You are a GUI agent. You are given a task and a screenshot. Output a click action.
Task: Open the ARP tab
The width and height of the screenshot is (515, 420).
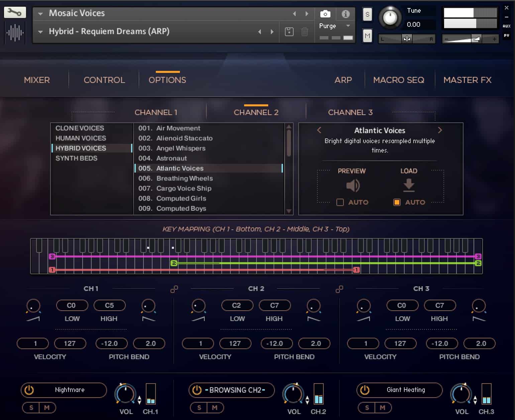click(343, 80)
